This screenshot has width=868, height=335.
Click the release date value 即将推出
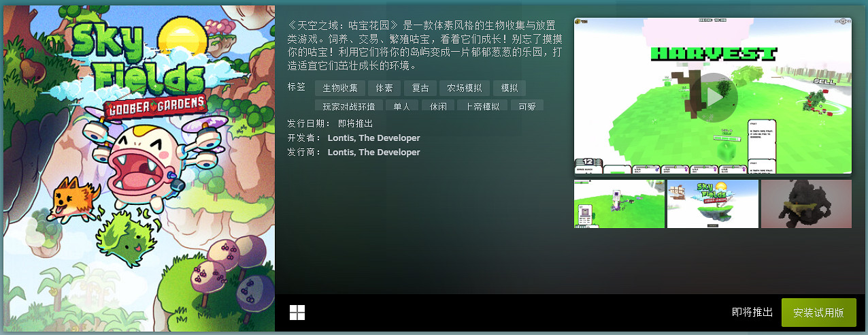coord(356,124)
